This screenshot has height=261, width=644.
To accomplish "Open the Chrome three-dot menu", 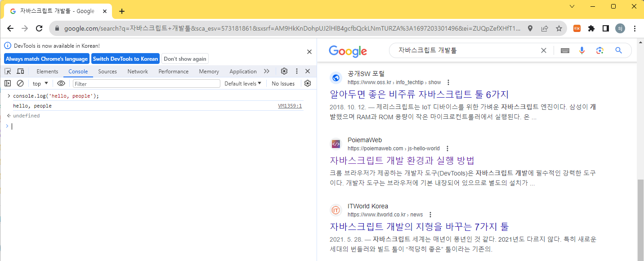I will coord(635,28).
